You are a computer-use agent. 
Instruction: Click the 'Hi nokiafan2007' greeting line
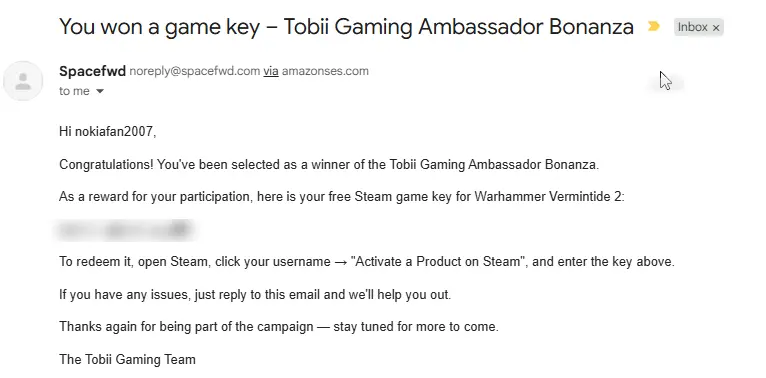(x=107, y=132)
